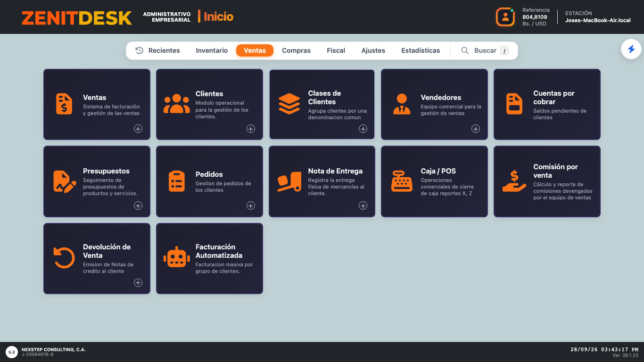Click the S.E company badge in footer

click(11, 352)
